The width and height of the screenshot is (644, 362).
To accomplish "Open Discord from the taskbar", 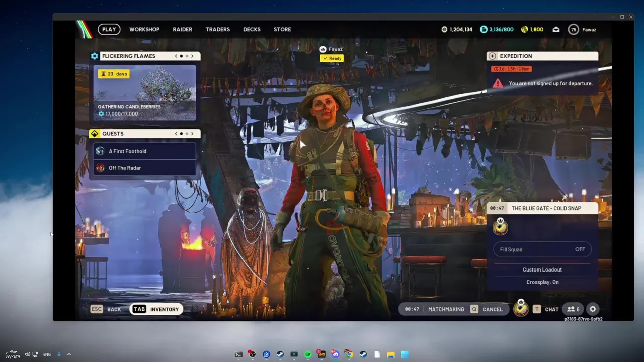I will point(335,354).
